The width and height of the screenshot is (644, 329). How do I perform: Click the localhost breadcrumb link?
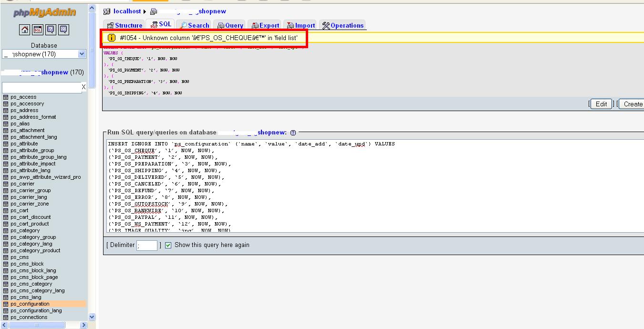point(127,11)
